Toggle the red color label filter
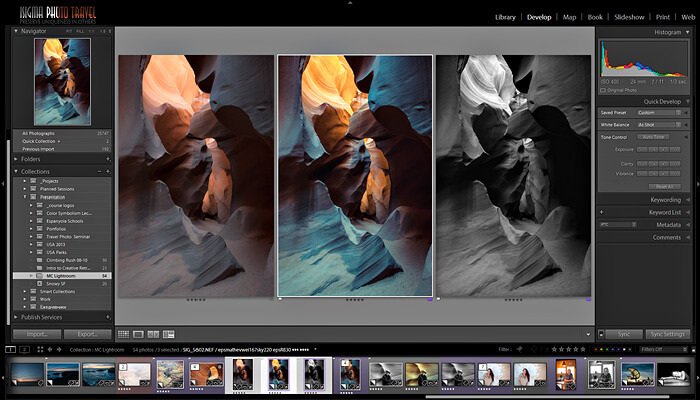The image size is (700, 400). coord(596,350)
